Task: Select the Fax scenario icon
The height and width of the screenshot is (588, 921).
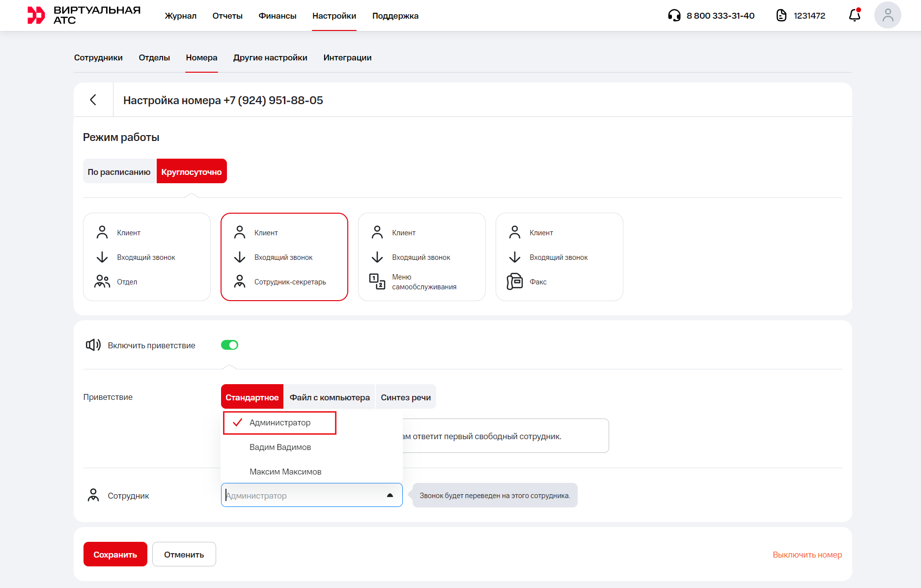Action: (514, 281)
